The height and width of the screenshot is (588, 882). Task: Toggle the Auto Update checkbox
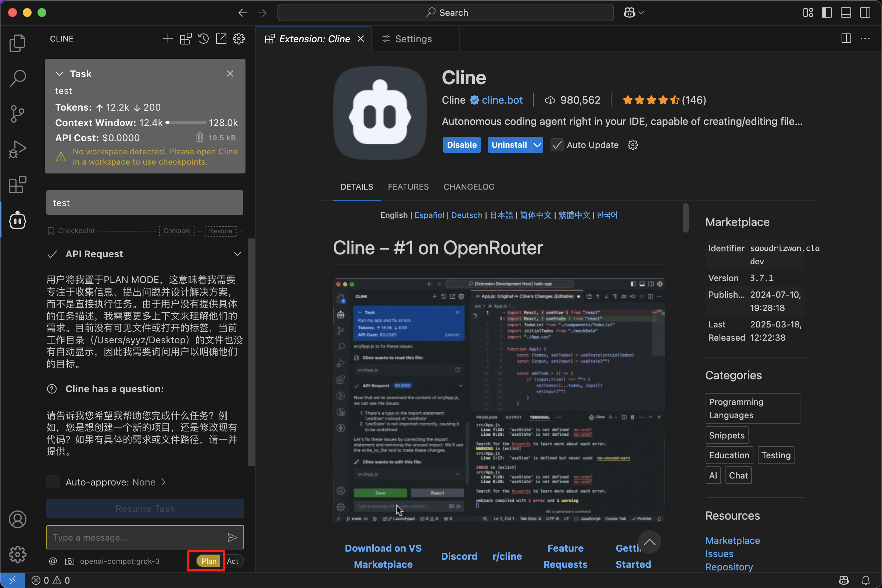coord(557,145)
